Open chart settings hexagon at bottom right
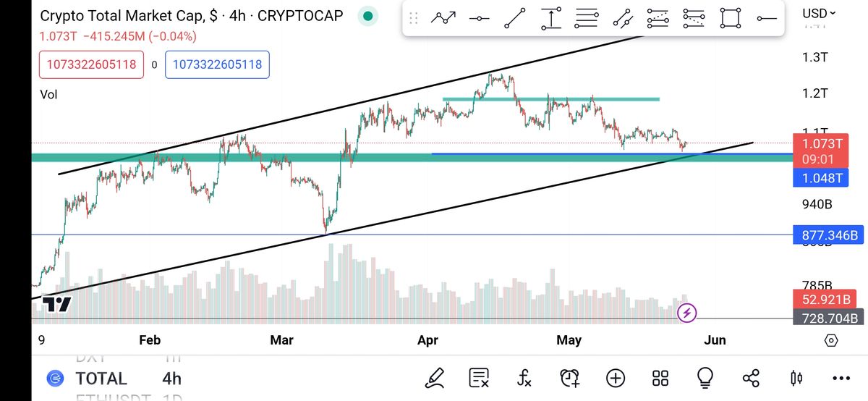The image size is (868, 401). coord(830,340)
